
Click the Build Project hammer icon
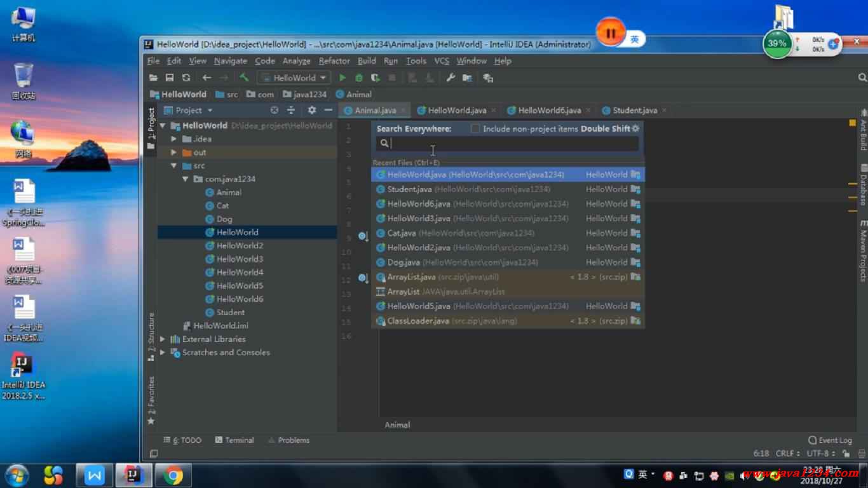244,78
